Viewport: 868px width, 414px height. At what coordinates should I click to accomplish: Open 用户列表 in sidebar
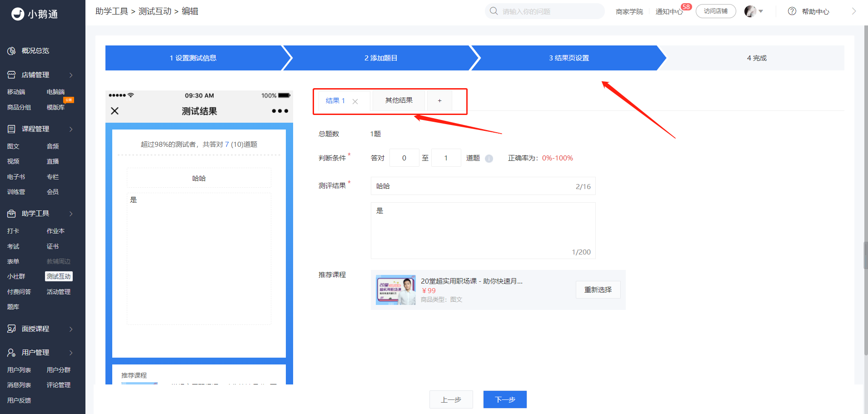pyautogui.click(x=19, y=370)
